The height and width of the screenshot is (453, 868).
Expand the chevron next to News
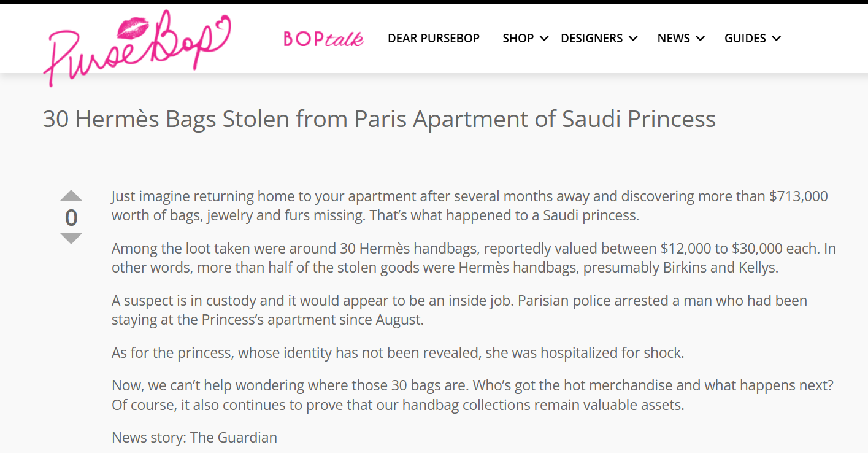700,39
